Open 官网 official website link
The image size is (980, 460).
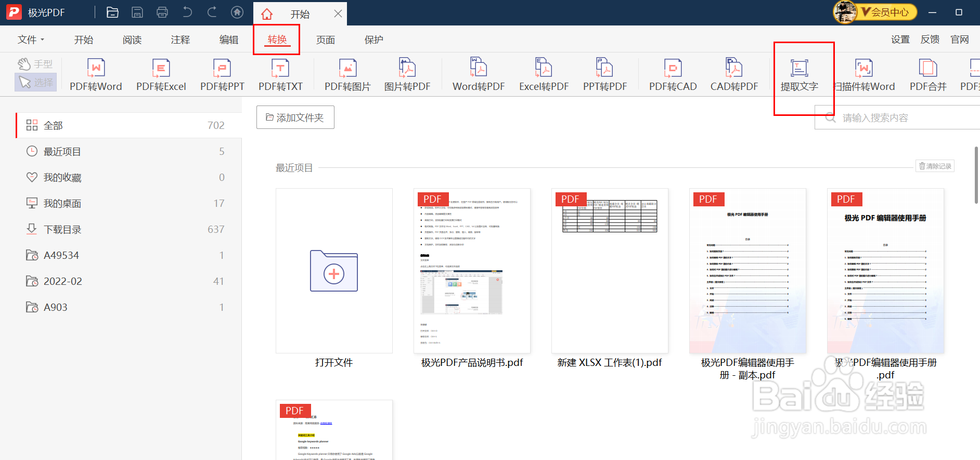[x=960, y=40]
